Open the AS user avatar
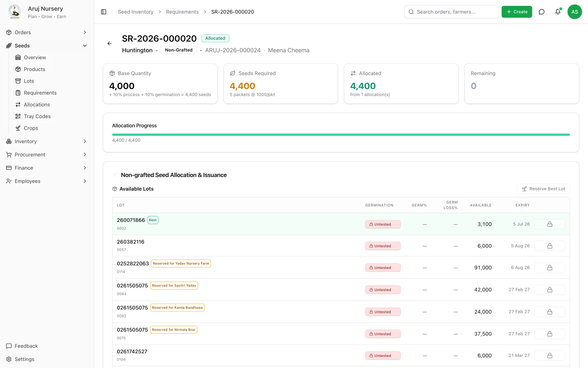The image size is (588, 368). click(x=575, y=12)
